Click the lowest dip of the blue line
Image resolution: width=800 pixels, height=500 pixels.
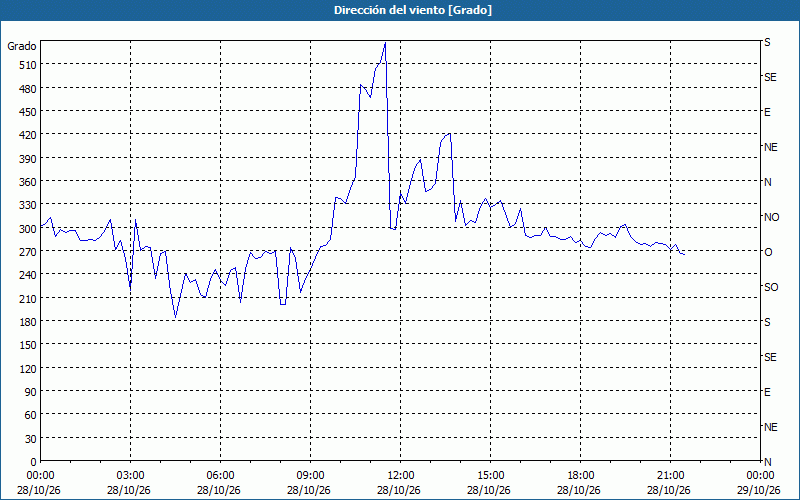point(176,318)
